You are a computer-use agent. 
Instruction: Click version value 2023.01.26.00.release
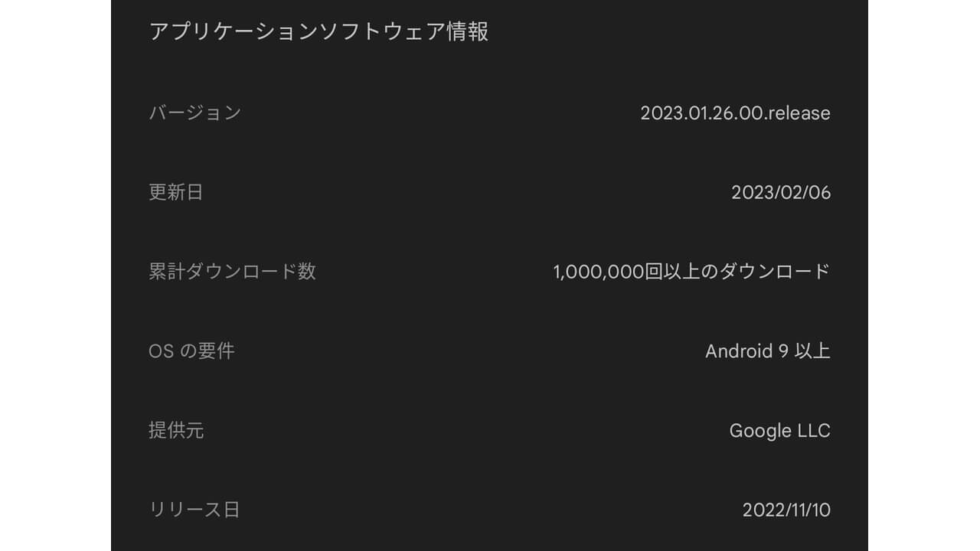pyautogui.click(x=735, y=113)
